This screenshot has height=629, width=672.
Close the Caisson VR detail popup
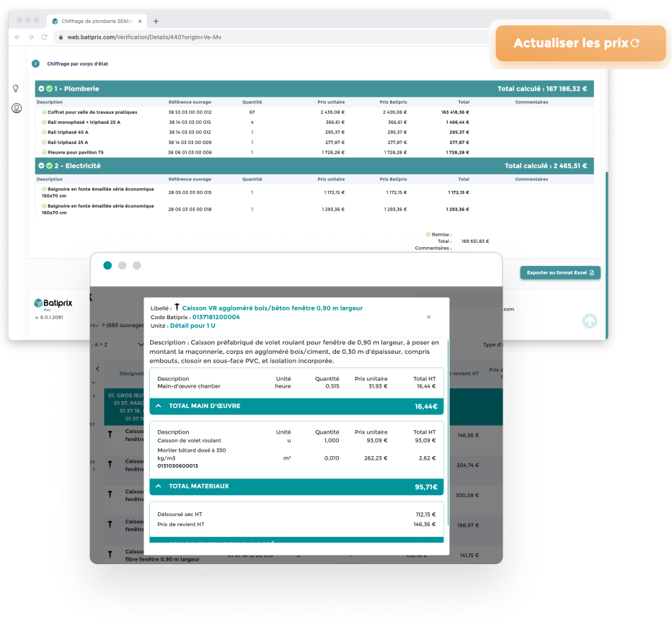point(428,316)
